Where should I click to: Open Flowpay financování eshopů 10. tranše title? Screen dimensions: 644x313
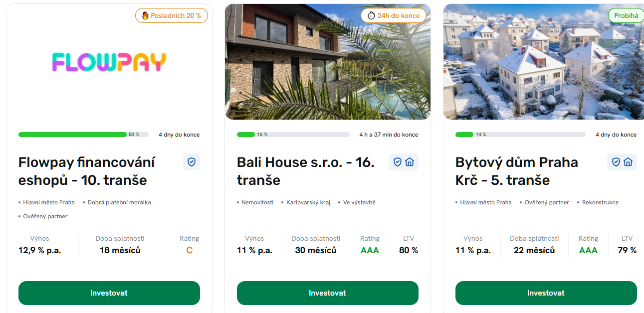pyautogui.click(x=87, y=171)
